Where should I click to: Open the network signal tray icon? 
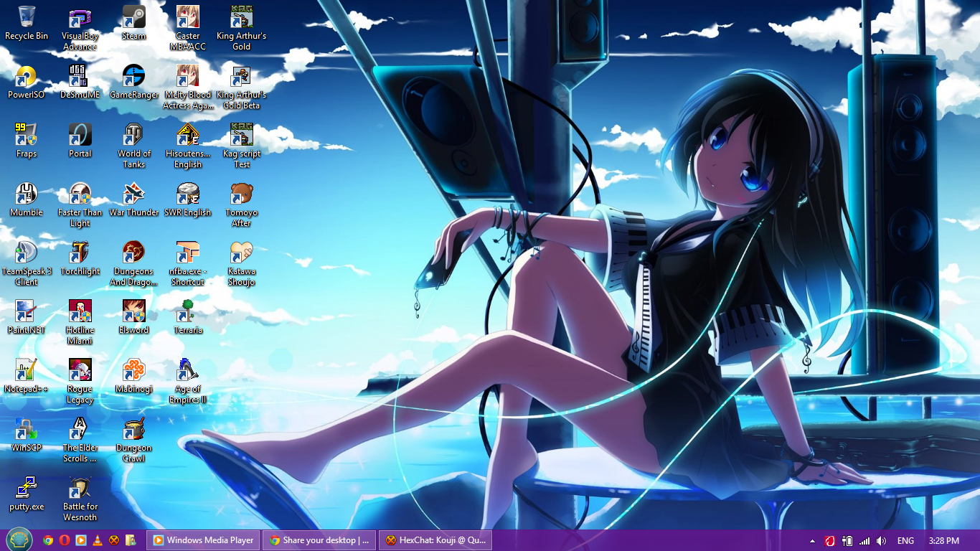tap(864, 541)
